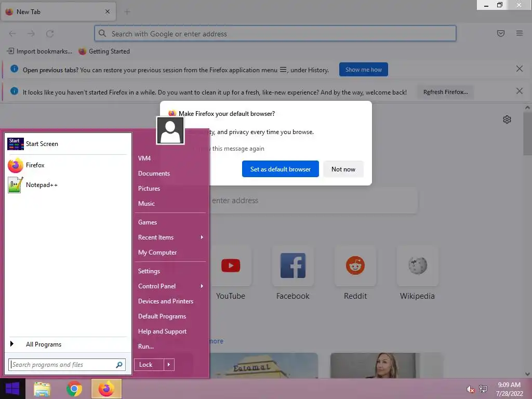Open the Getting Started bookmark
Viewport: 532px width, 399px height.
tap(104, 51)
